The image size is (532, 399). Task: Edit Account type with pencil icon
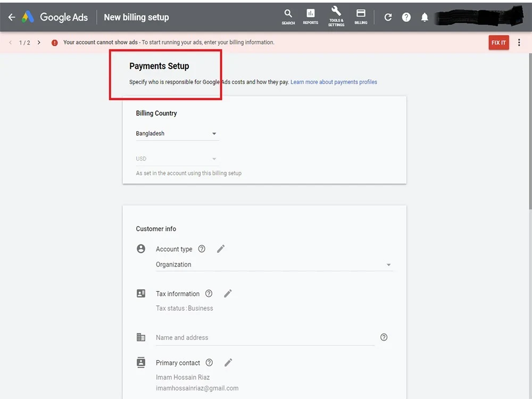pos(221,248)
